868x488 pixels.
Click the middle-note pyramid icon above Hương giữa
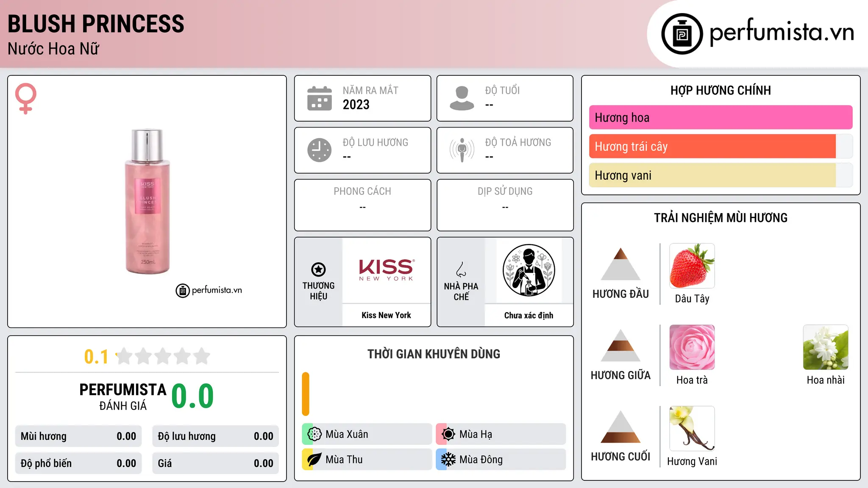[620, 345]
